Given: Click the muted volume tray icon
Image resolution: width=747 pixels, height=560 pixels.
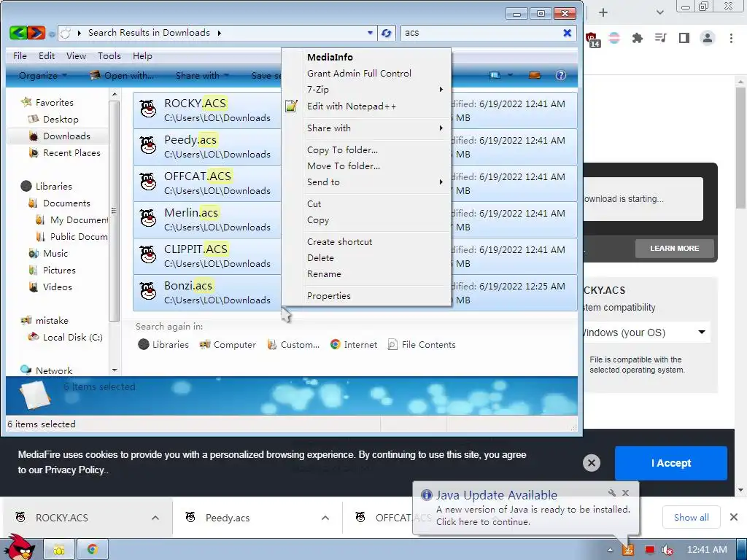Looking at the screenshot, I should (667, 550).
